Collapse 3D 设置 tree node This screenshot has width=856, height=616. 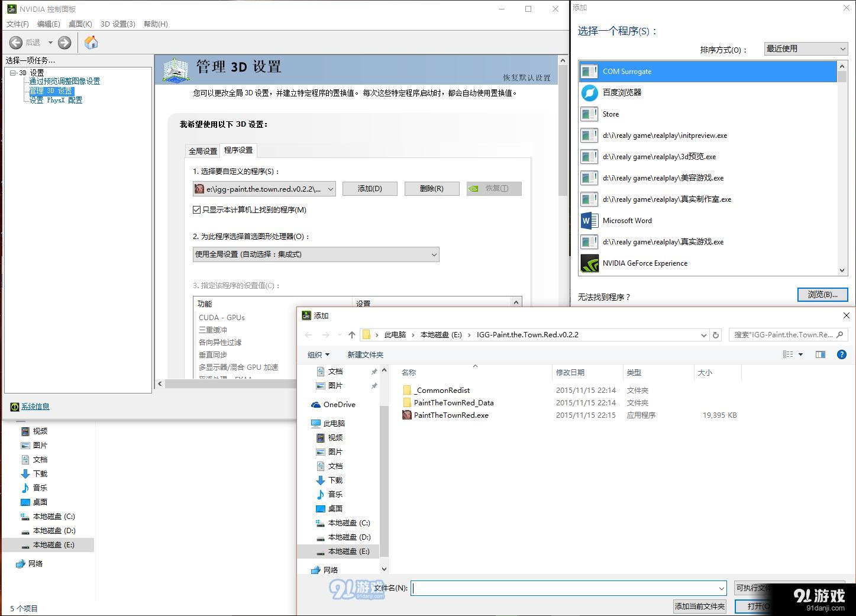[13, 73]
